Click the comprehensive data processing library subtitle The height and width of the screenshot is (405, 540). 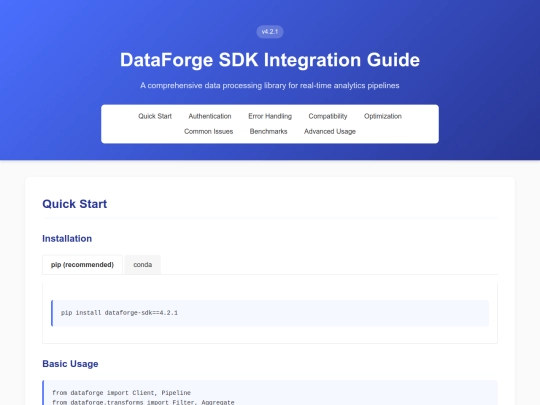pyautogui.click(x=270, y=86)
